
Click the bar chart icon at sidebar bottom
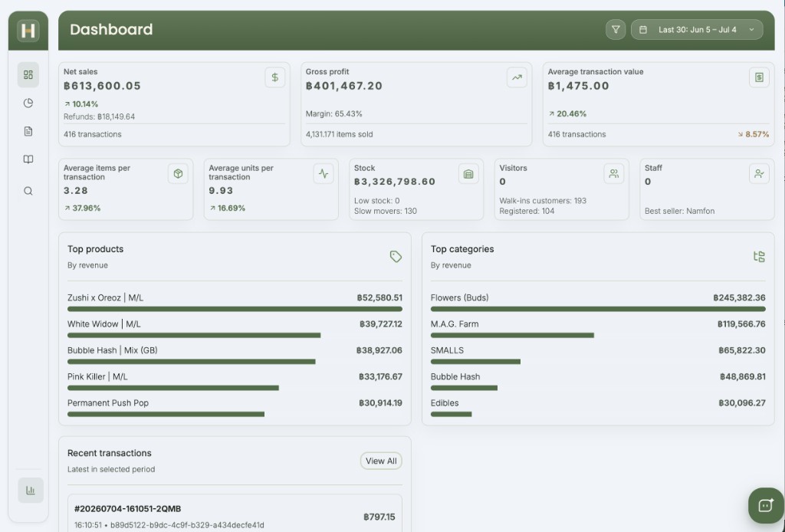point(31,490)
